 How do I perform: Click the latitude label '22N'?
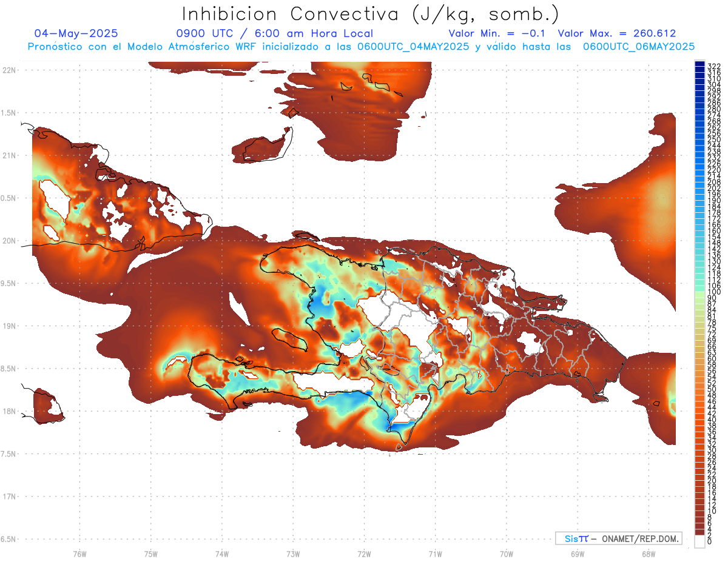click(x=9, y=70)
